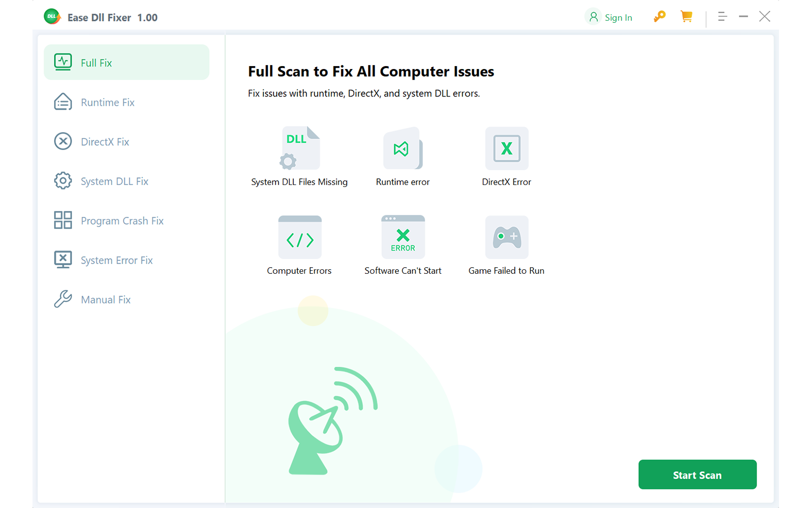Click heading 'Full Scan to Fix All Computer Issues'
812x508 pixels.
click(371, 72)
